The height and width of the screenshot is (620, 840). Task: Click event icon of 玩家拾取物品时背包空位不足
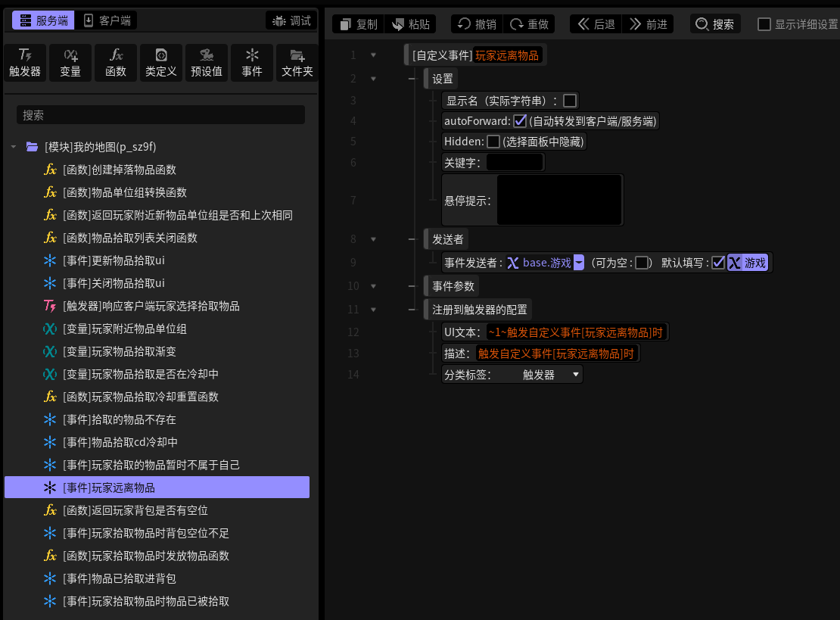50,533
